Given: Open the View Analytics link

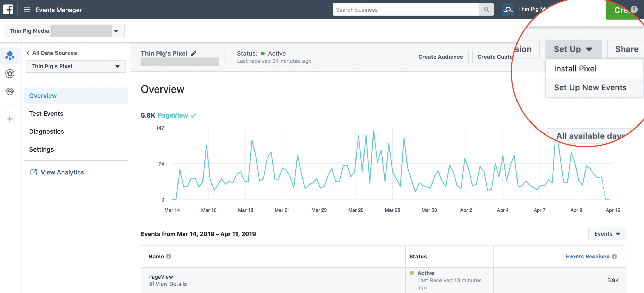Looking at the screenshot, I should point(62,172).
